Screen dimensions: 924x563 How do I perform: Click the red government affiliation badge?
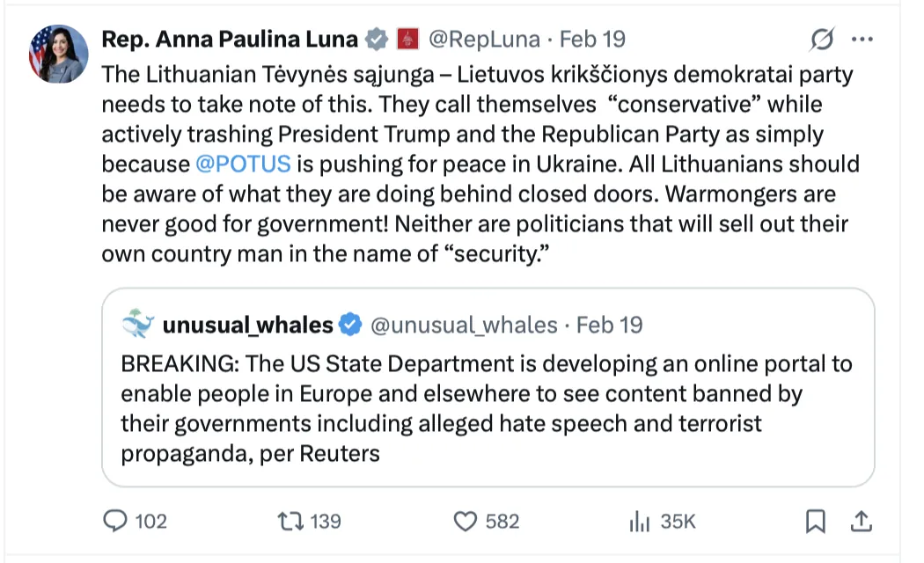pos(407,40)
